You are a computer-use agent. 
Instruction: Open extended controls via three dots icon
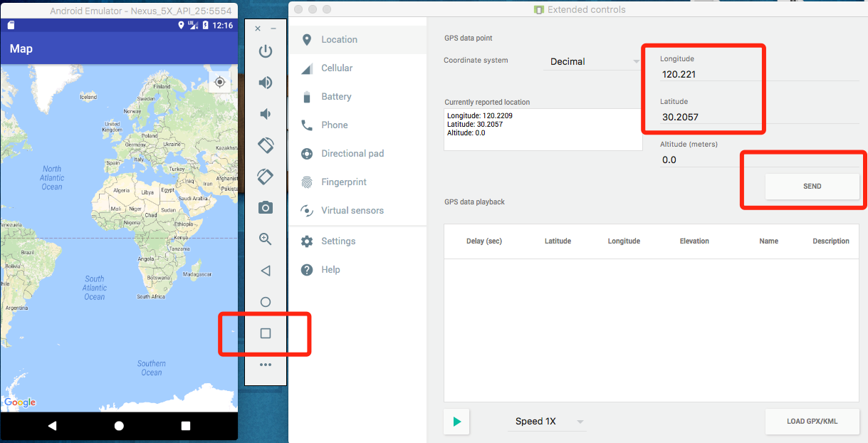[x=266, y=365]
